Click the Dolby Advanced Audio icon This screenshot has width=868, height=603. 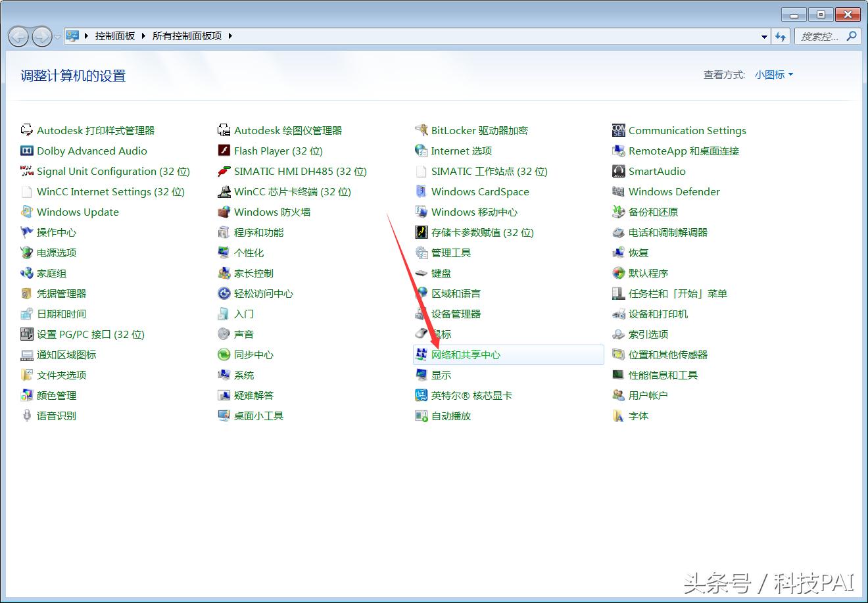[26, 151]
